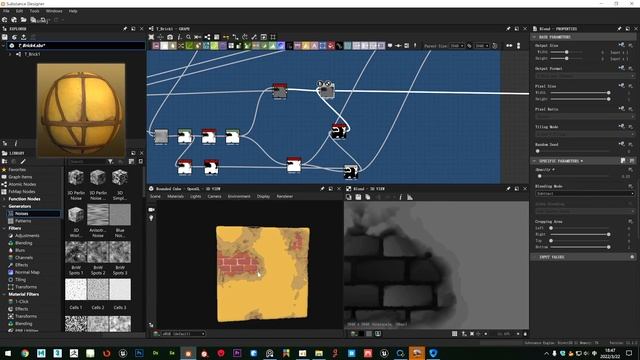
Task: Open the Blending Mode dropdown showing Subtract
Action: coord(584,193)
